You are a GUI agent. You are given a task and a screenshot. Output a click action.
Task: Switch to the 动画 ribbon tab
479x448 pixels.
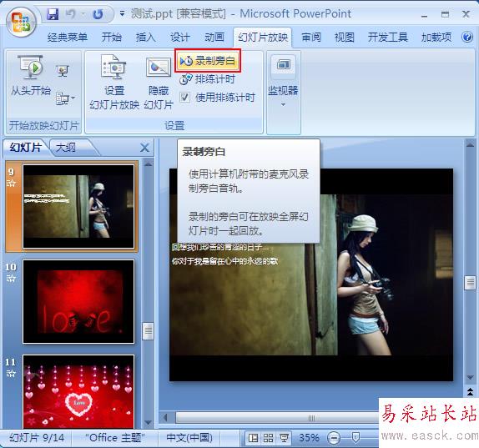coord(214,38)
